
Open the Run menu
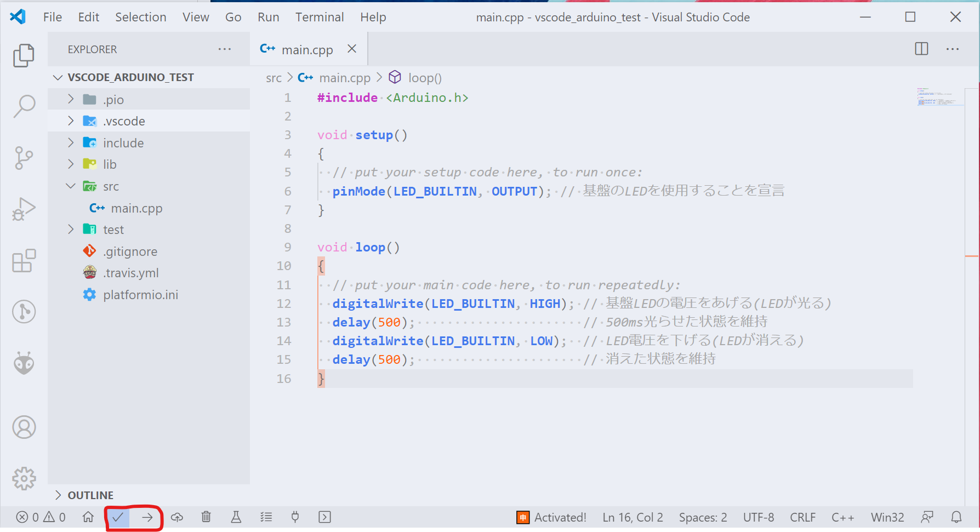[x=269, y=17]
